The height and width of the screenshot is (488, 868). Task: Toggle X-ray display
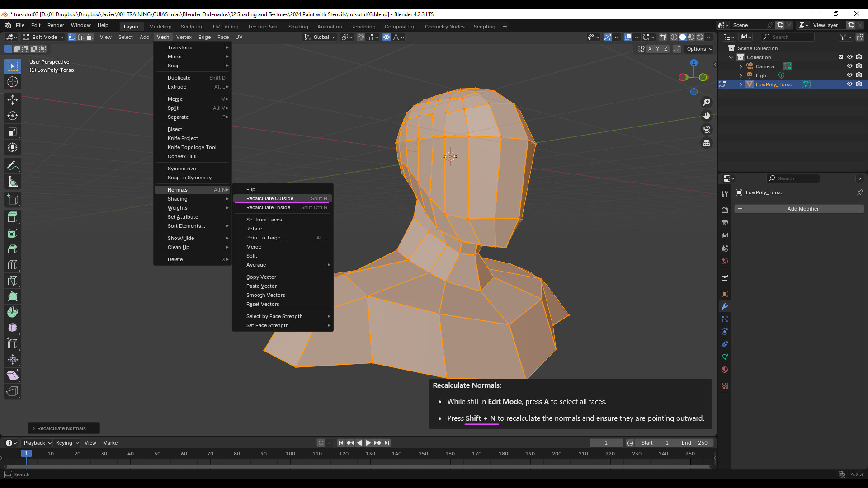click(x=663, y=37)
